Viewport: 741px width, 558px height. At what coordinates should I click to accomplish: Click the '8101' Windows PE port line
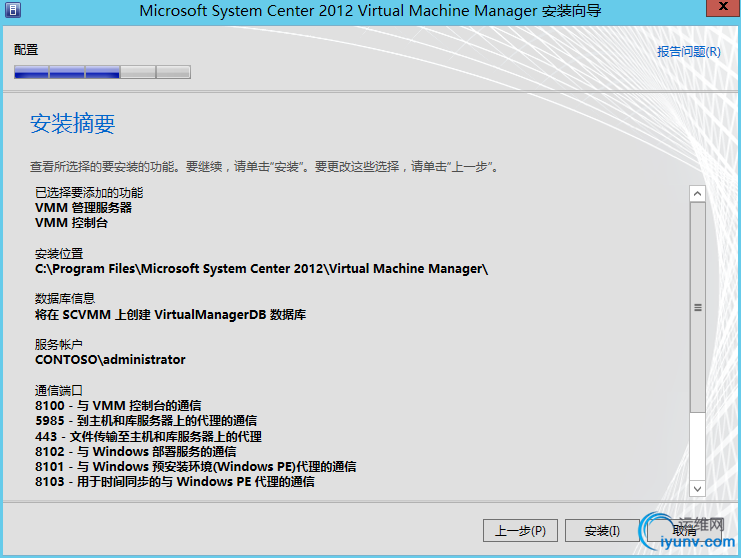(196, 466)
